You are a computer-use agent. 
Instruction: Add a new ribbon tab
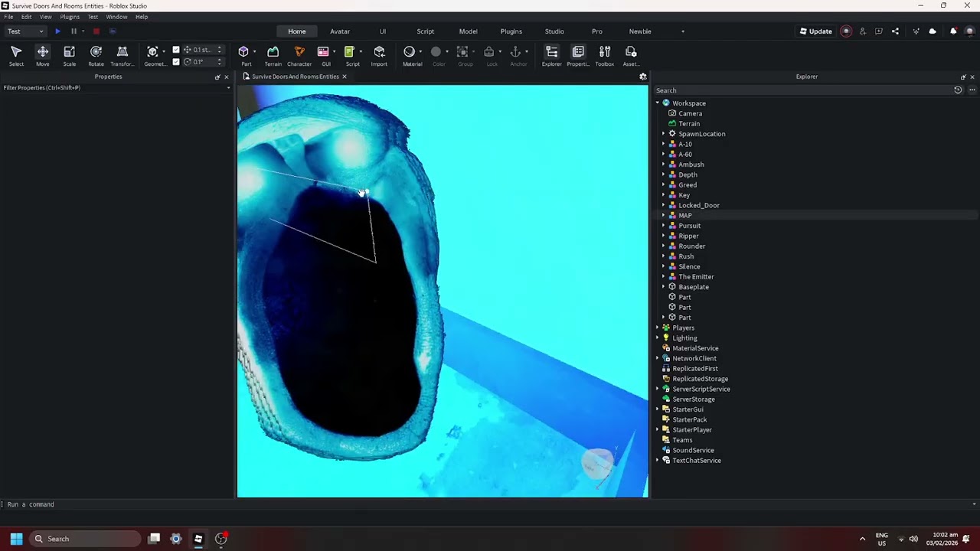683,31
